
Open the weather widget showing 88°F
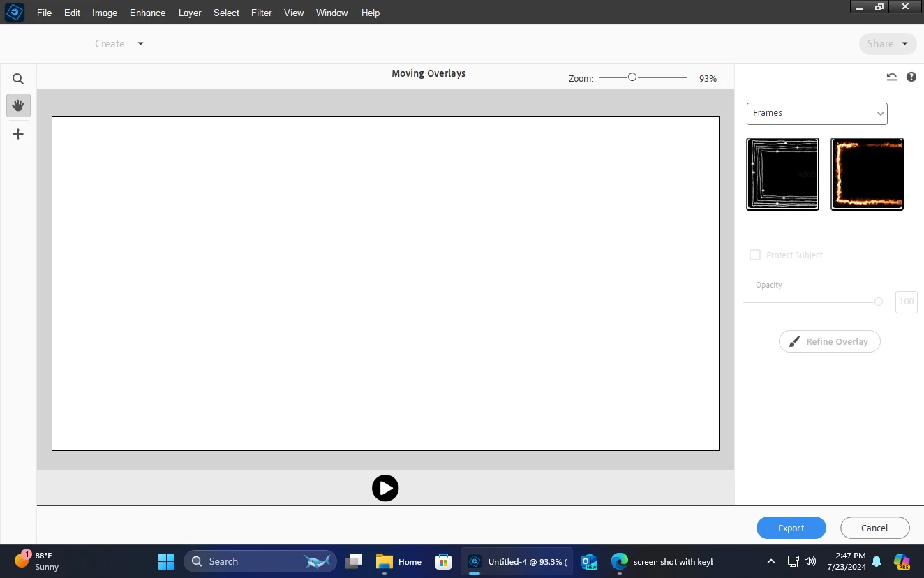point(38,561)
